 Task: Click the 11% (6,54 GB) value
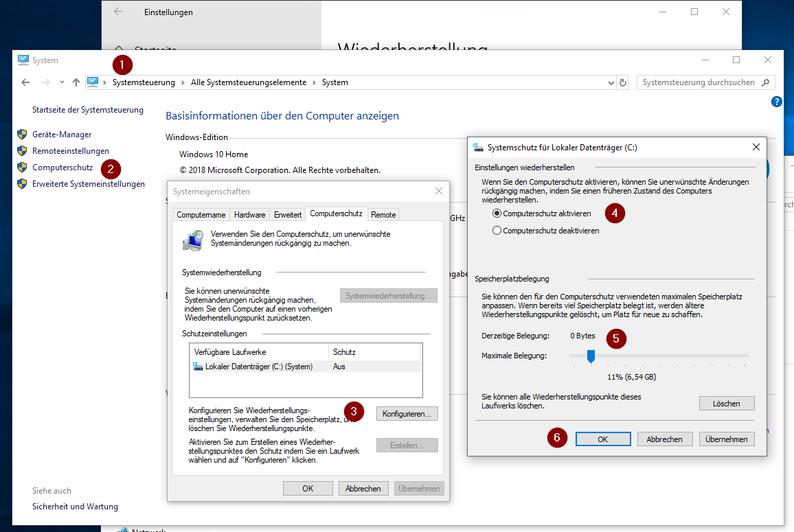(x=631, y=377)
